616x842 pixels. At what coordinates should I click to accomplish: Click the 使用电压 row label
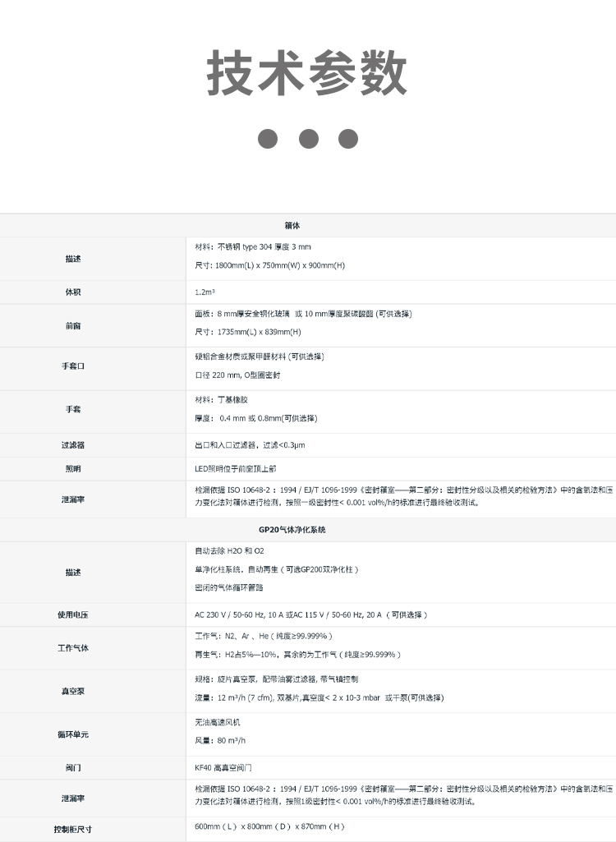coord(73,614)
